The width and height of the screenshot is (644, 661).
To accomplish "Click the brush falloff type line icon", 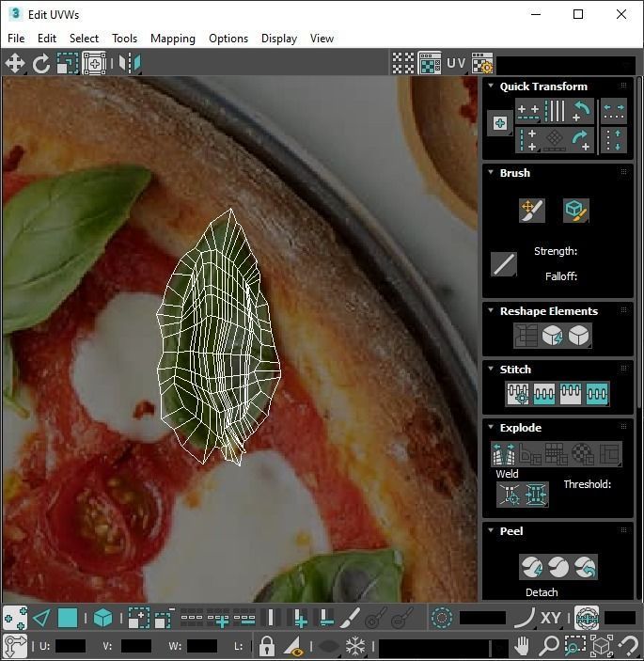I will pyautogui.click(x=504, y=264).
